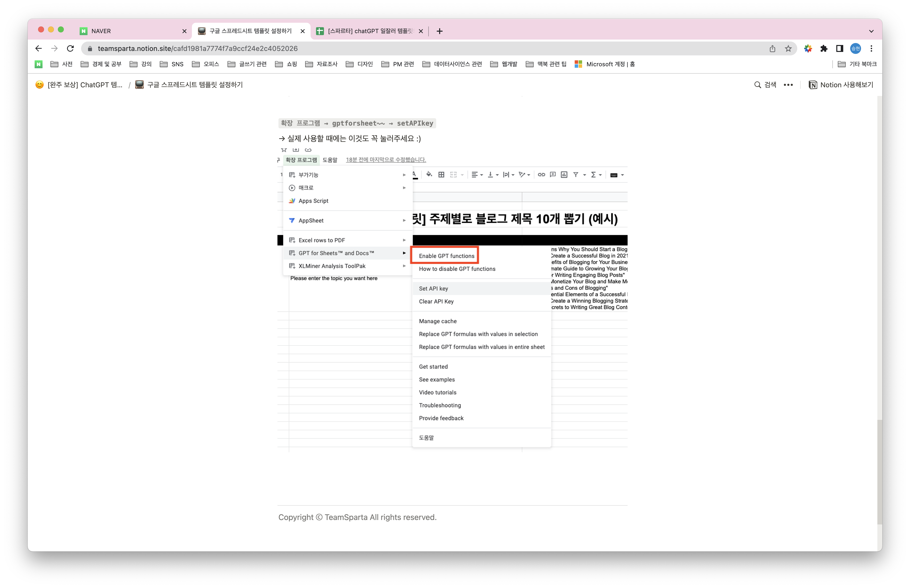This screenshot has height=588, width=910.
Task: Open the Chrome three-dot menu
Action: [871, 48]
